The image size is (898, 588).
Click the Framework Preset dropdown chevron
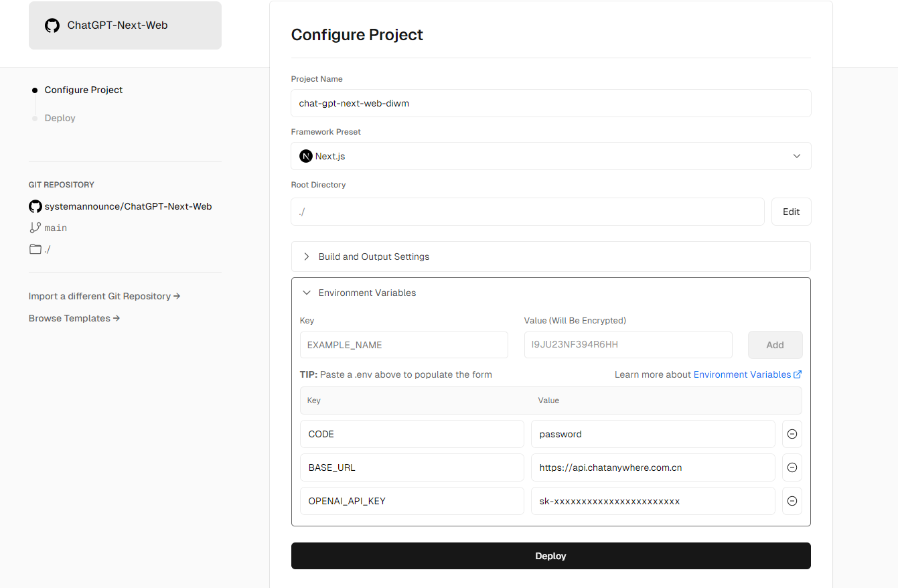tap(797, 156)
